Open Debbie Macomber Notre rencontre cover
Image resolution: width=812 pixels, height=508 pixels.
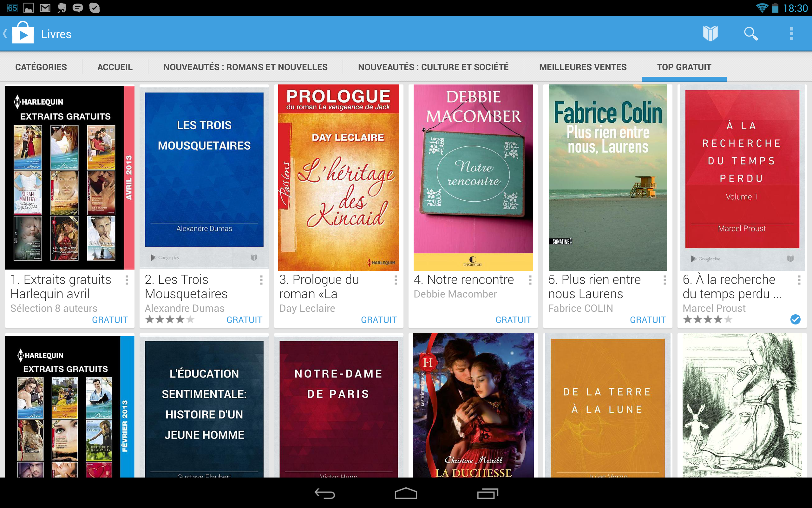(473, 177)
